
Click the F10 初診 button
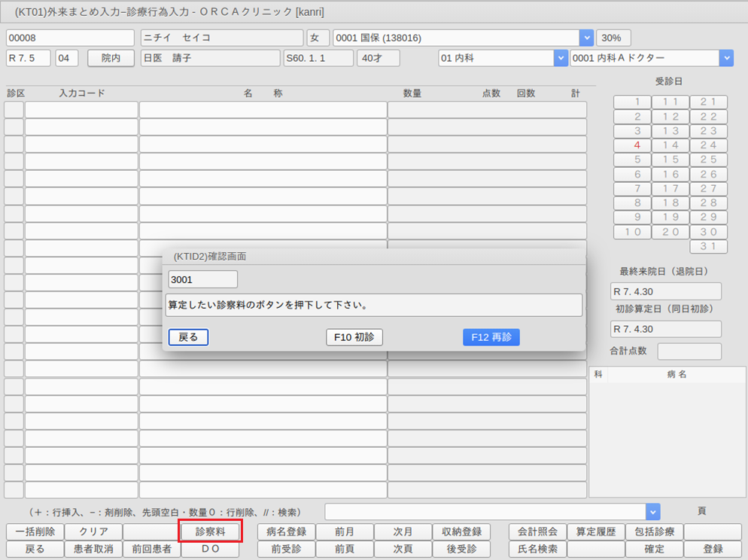(x=354, y=337)
